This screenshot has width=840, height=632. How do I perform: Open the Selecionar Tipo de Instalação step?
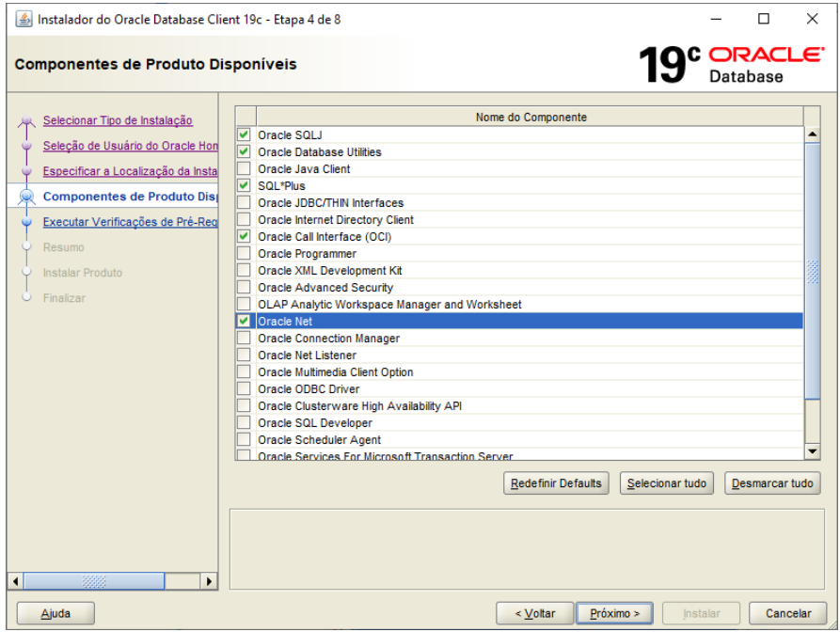[x=118, y=120]
